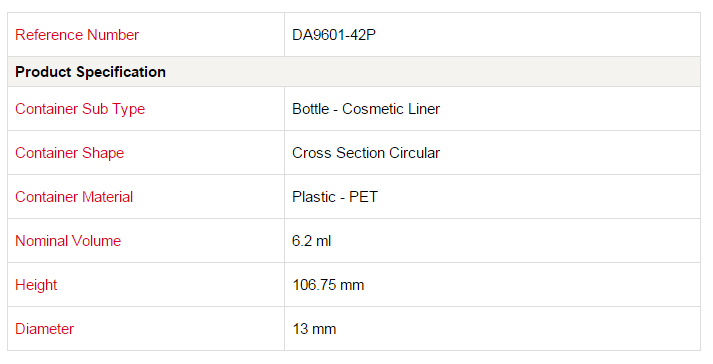Click the word Specification in the header
The image size is (713, 364).
click(121, 72)
